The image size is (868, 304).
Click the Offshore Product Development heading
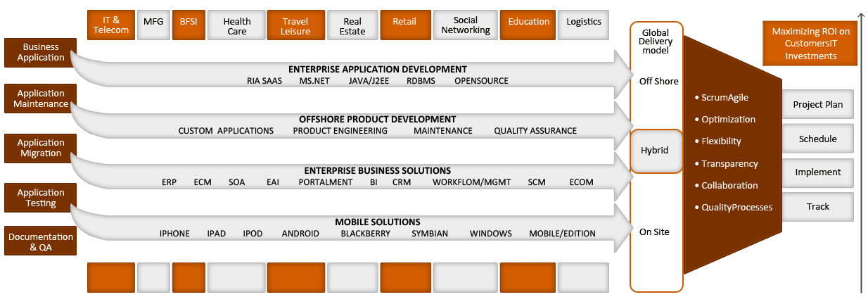(378, 120)
